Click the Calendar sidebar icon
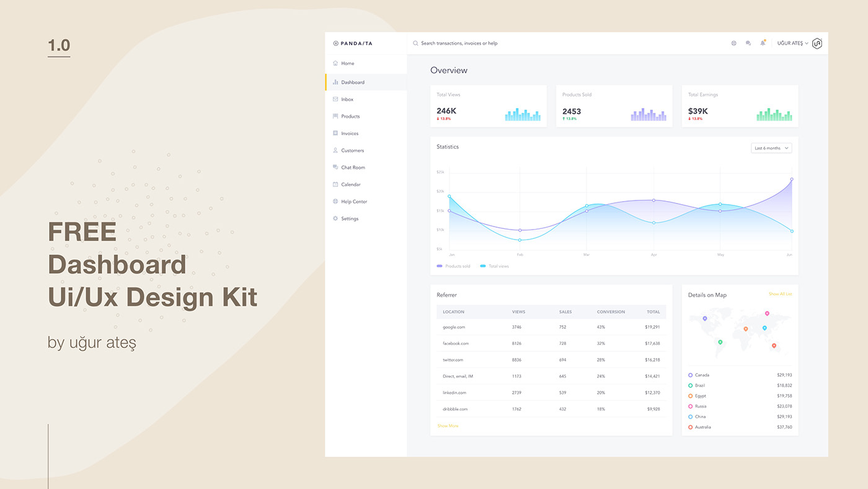The width and height of the screenshot is (868, 489). tap(335, 184)
